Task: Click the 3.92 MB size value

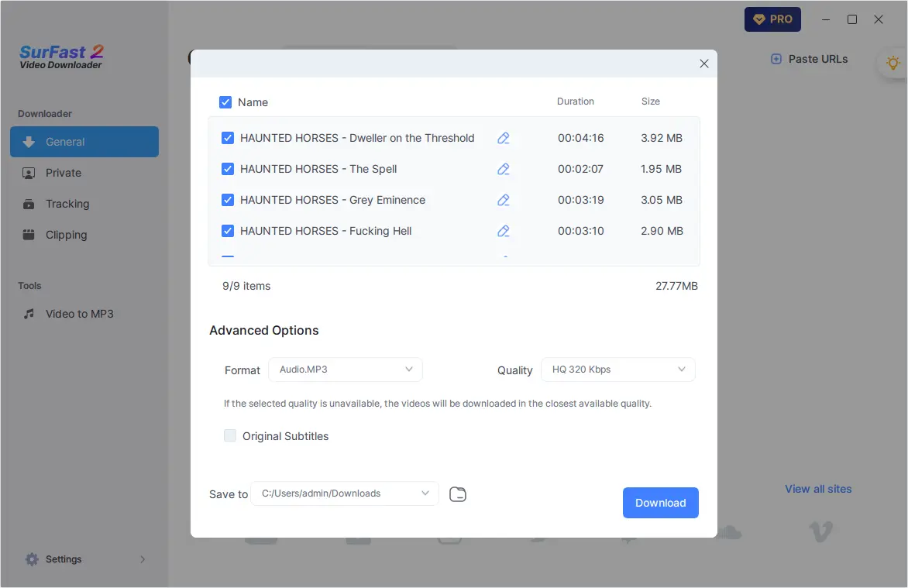Action: click(x=662, y=138)
